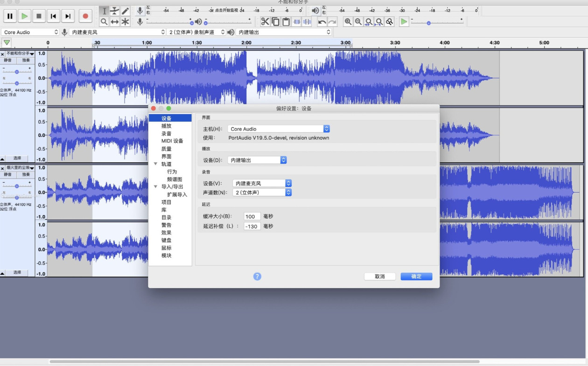
Task: Click Fit Project to width icon
Action: (x=379, y=21)
